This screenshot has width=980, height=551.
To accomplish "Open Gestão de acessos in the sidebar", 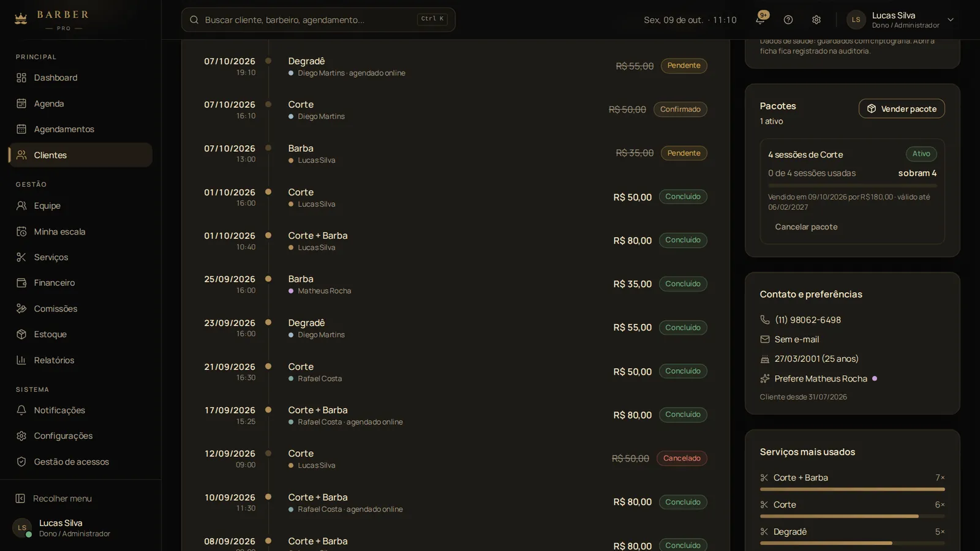I will 80,462.
